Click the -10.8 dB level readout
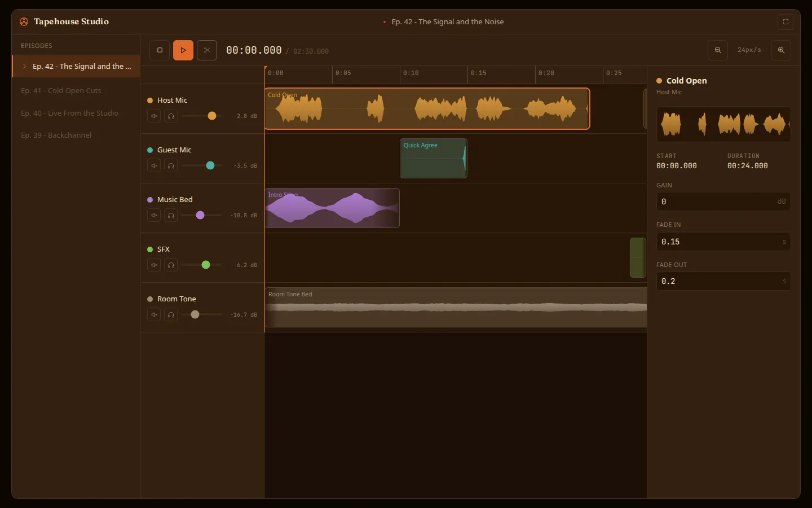Screen dimensions: 812x508 (x=244, y=215)
